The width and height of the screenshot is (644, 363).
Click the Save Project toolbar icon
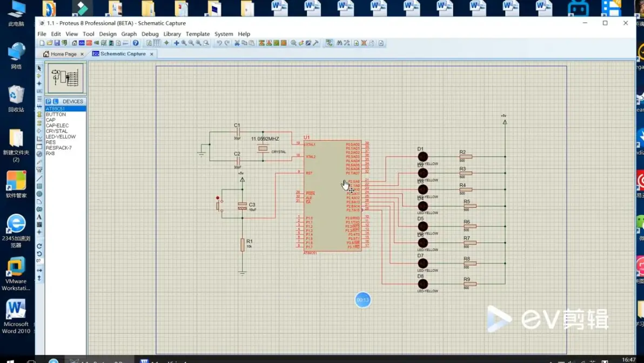click(x=57, y=43)
